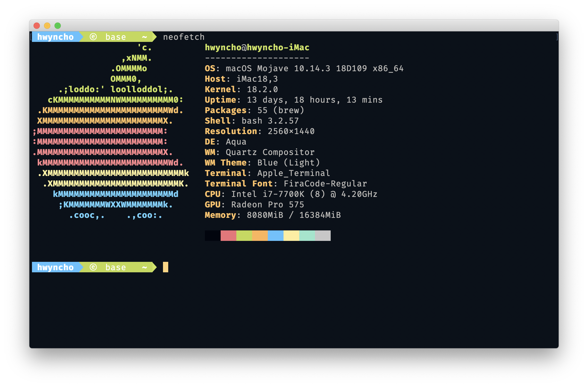The width and height of the screenshot is (588, 387).
Task: Click the gray color swatch
Action: pos(323,236)
